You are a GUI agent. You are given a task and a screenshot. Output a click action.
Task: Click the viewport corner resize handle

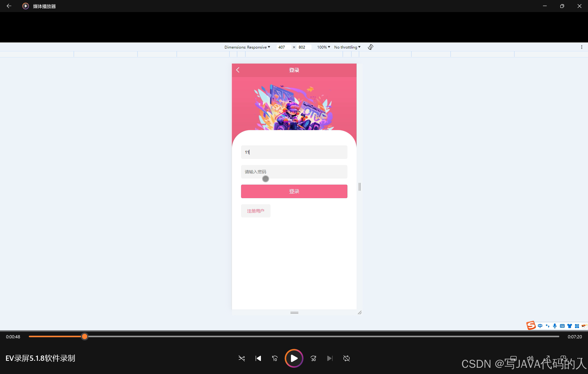pos(360,313)
